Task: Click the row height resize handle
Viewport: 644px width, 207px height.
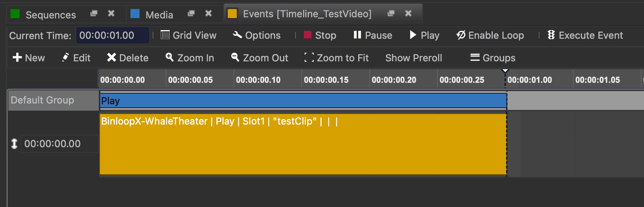Action: [14, 144]
